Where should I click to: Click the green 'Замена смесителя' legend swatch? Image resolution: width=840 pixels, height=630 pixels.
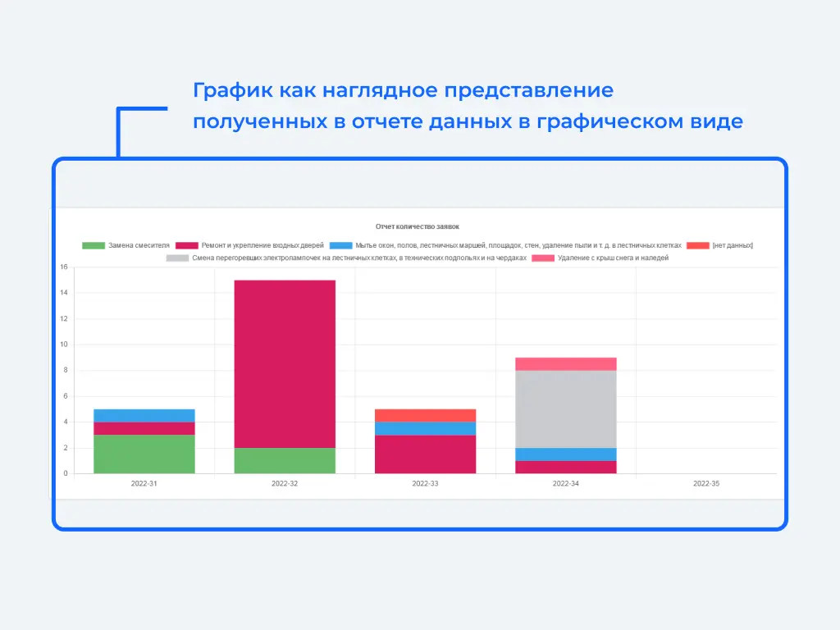click(x=94, y=245)
